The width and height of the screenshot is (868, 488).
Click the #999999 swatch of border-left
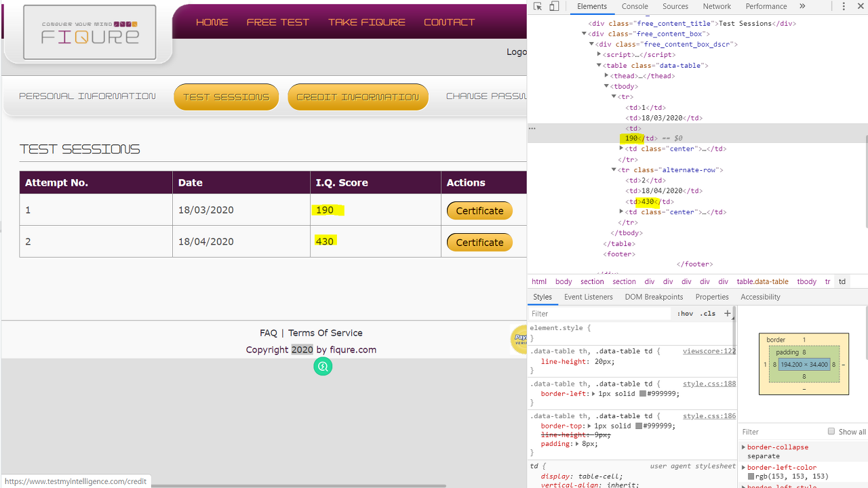[x=643, y=394]
